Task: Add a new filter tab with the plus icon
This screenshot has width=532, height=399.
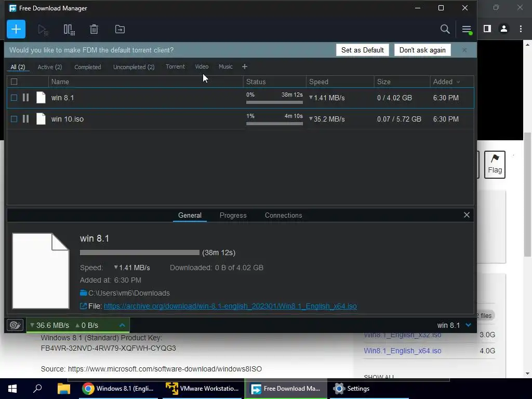Action: tap(245, 67)
